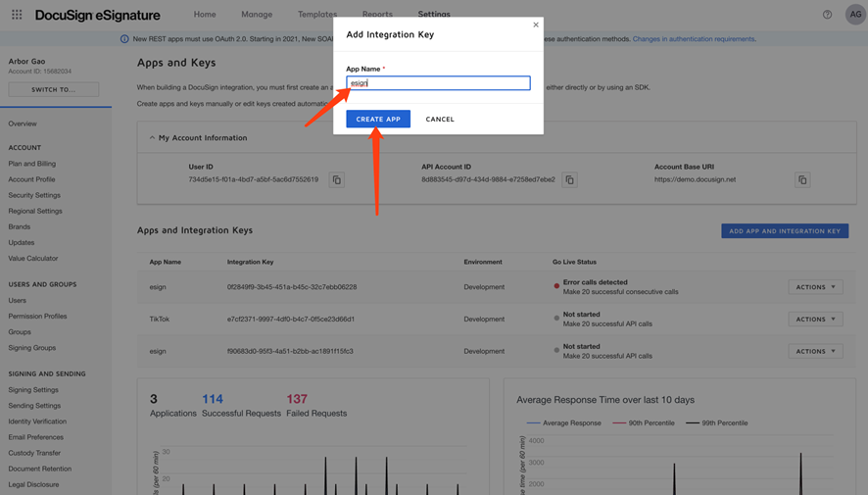The image size is (868, 495).
Task: Close the Add Integration Key dialog
Action: pos(535,25)
